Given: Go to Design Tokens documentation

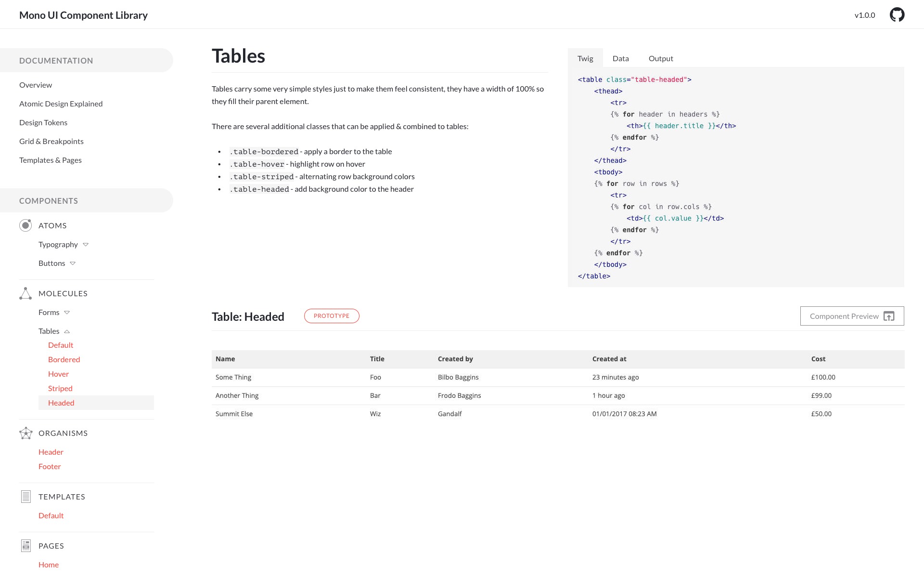Looking at the screenshot, I should tap(43, 122).
